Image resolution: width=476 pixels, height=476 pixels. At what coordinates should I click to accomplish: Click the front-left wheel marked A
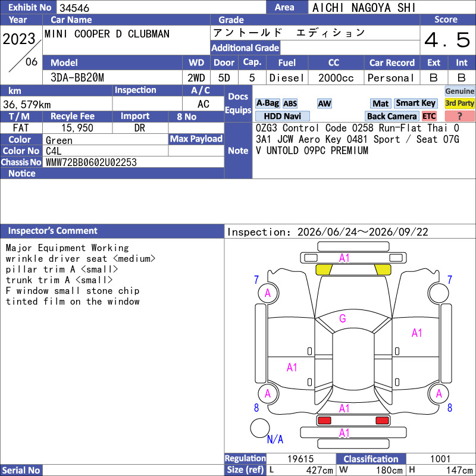268,293
